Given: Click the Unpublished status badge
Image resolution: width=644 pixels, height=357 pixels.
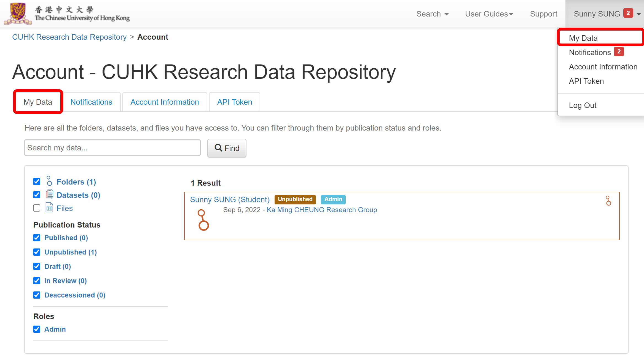Looking at the screenshot, I should (x=295, y=199).
